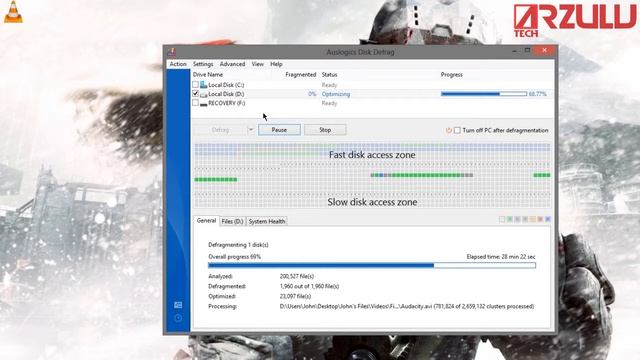
Task: Open the Advanced menu
Action: pyautogui.click(x=232, y=64)
